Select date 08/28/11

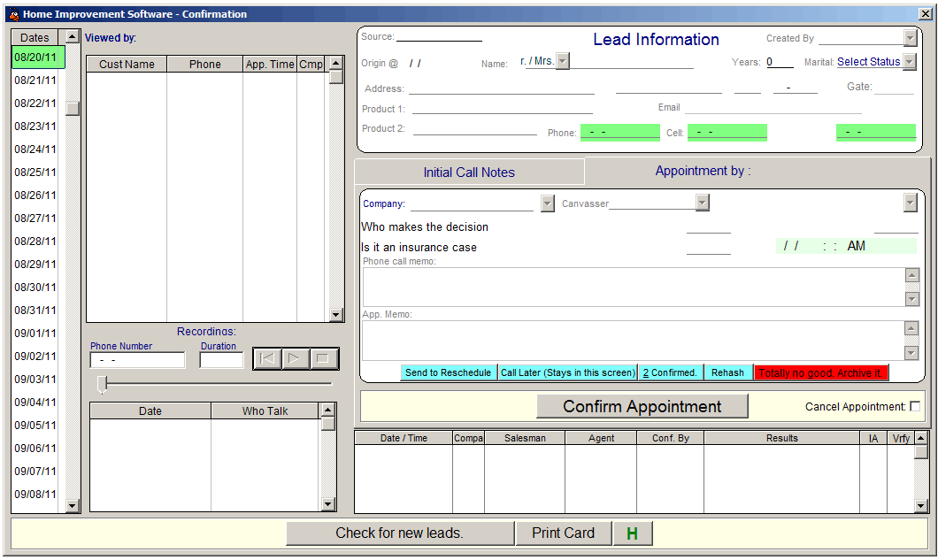click(x=36, y=242)
